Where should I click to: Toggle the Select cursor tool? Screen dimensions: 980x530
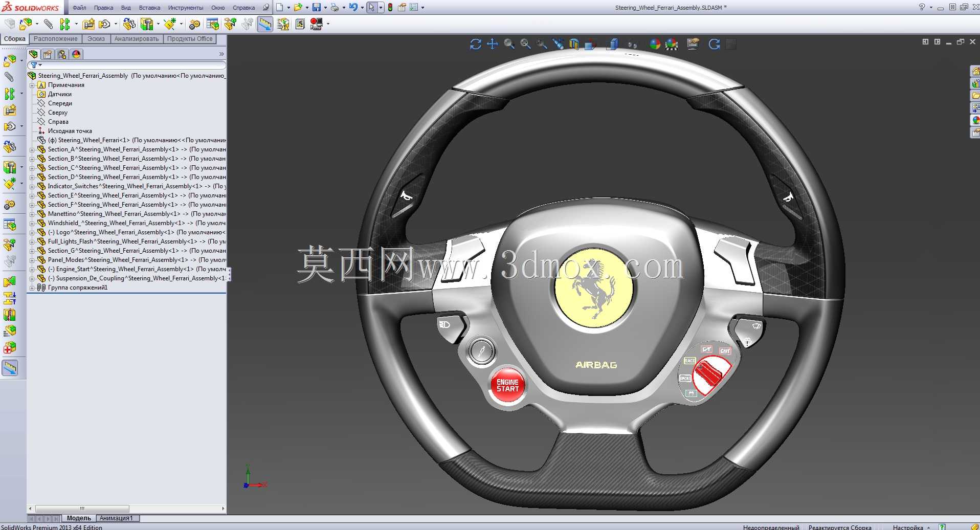tap(372, 7)
